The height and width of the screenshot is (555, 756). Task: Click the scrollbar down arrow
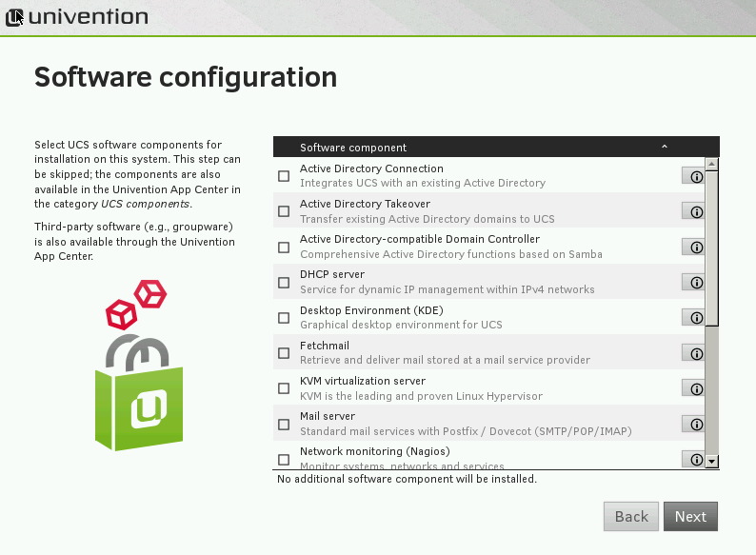click(712, 462)
